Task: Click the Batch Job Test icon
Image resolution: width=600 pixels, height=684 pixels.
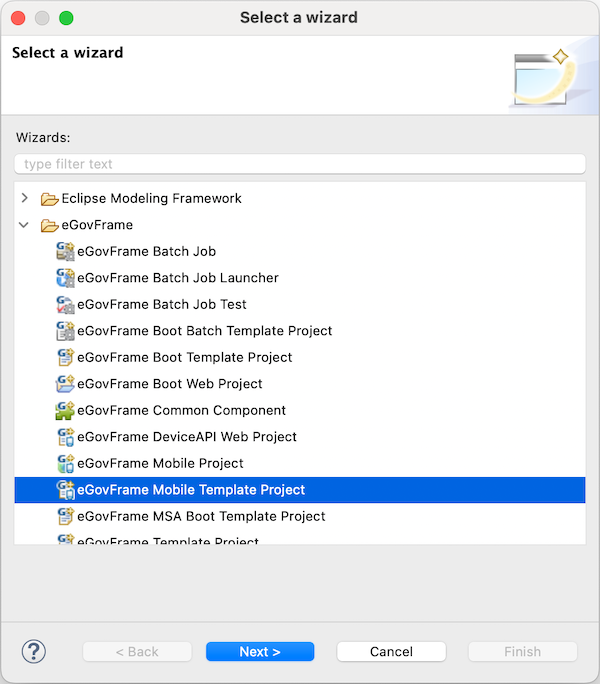Action: click(x=65, y=305)
